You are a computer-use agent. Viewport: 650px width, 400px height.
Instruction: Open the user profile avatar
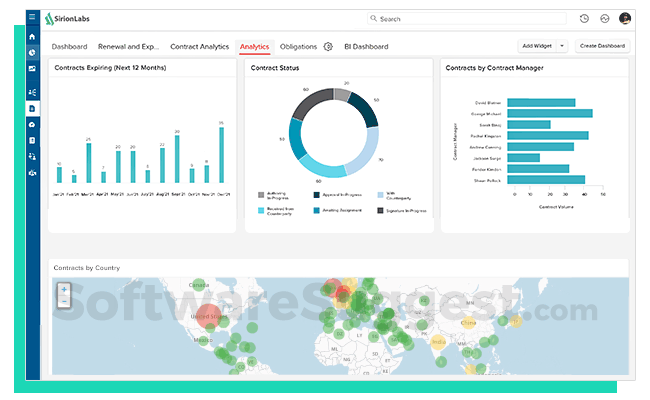point(625,18)
